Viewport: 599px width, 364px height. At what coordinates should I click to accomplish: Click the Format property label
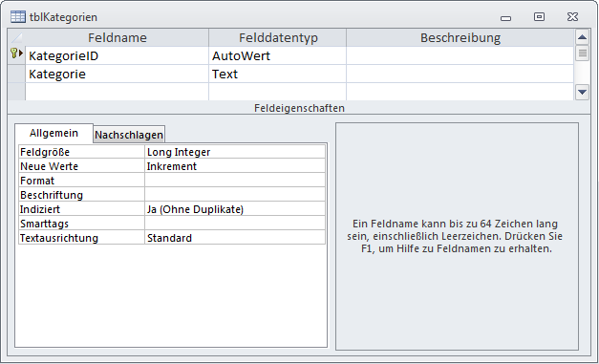pos(82,181)
